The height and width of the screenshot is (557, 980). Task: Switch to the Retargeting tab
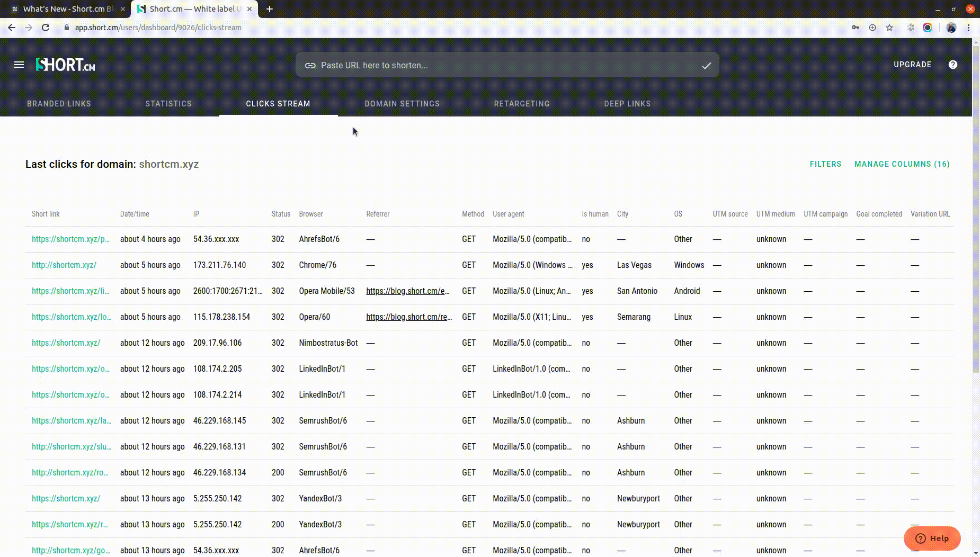[x=521, y=104]
